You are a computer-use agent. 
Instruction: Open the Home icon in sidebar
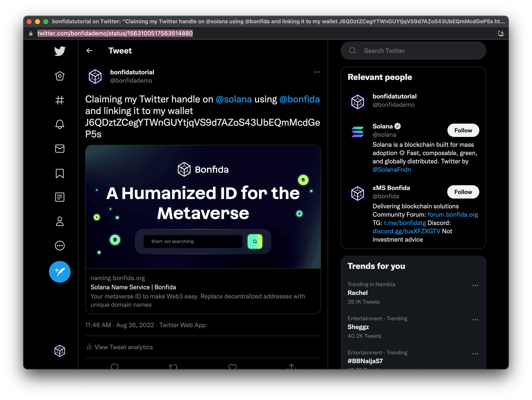click(60, 76)
